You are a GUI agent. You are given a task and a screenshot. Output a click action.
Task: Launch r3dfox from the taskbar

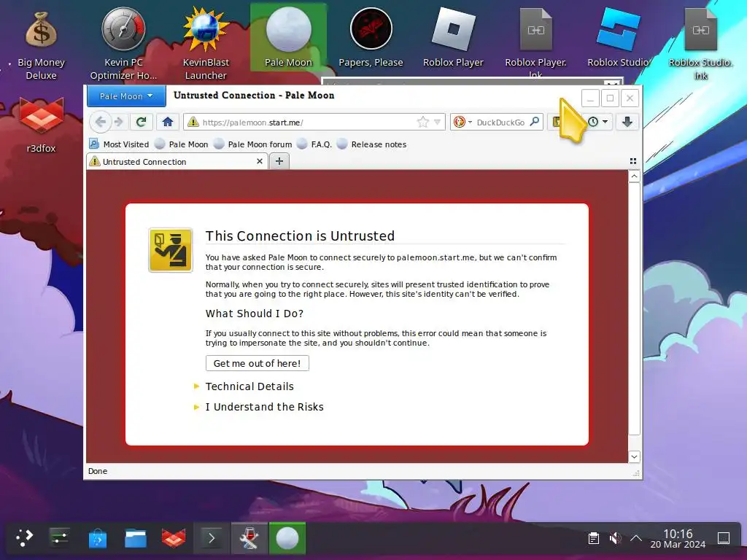point(174,538)
